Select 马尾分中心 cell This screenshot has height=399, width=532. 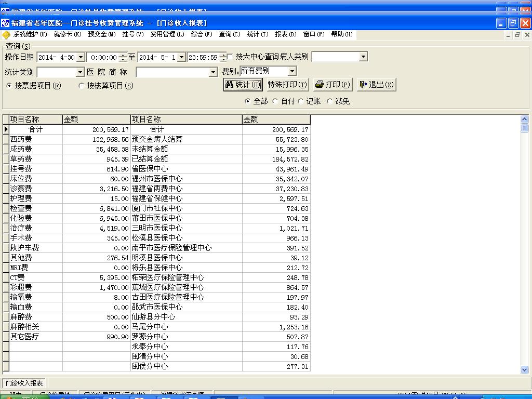pyautogui.click(x=187, y=327)
